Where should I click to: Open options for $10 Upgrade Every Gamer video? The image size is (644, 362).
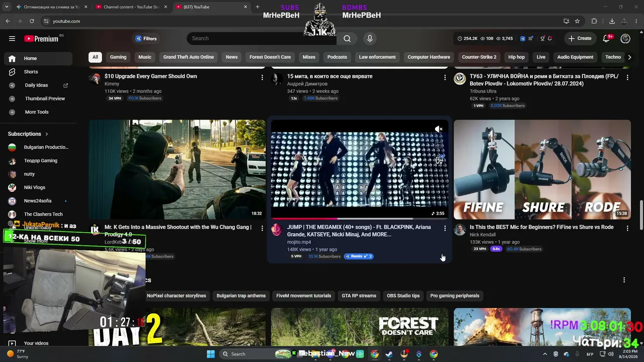coord(262,77)
